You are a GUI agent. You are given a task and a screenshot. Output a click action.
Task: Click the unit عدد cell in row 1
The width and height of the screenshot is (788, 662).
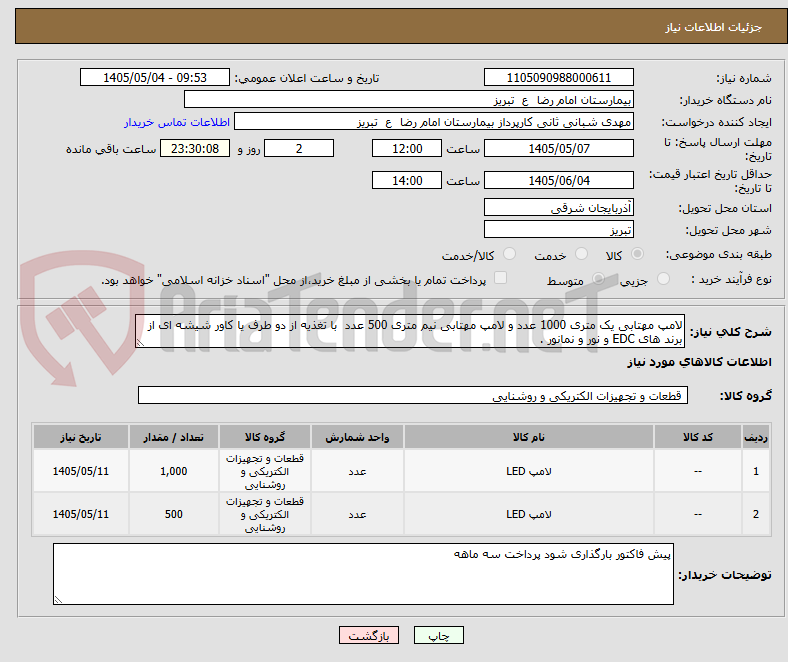[x=357, y=471]
